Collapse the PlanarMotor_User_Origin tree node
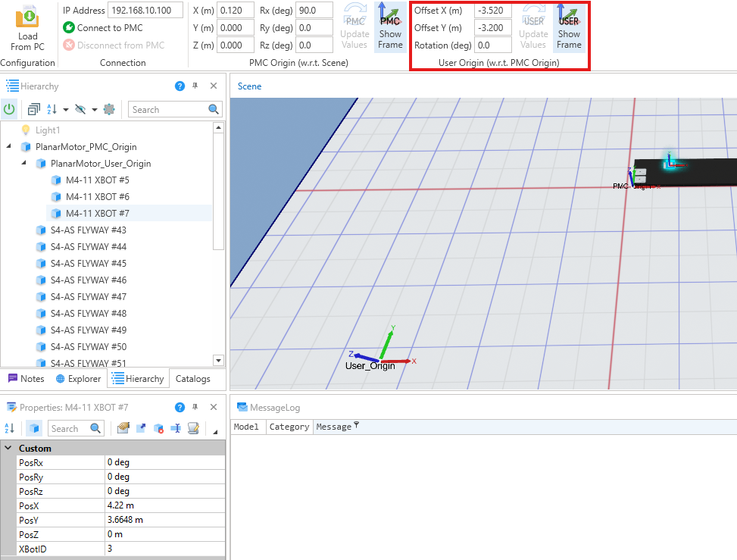This screenshot has height=560, width=737. [23, 163]
